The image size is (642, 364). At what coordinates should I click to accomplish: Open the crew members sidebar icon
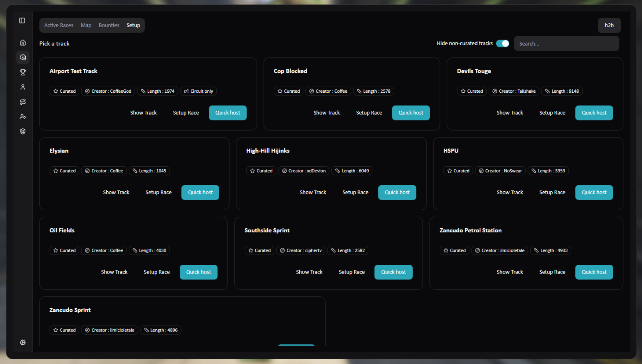pos(23,117)
